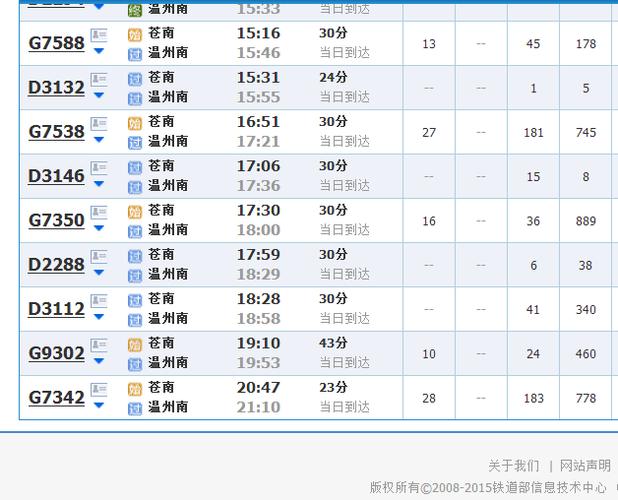Screen dimensions: 618x500
Task: Click orange origin-station icon in G7342 row
Action: pos(135,390)
